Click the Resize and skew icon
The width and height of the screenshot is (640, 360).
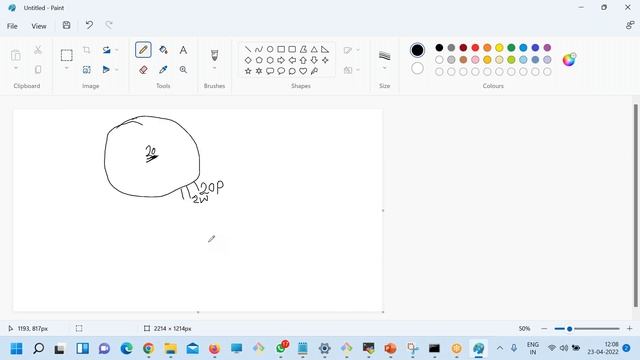[x=87, y=70]
